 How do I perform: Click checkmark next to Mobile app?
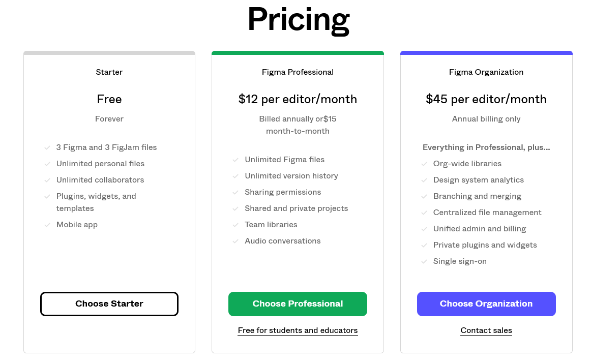coord(47,225)
